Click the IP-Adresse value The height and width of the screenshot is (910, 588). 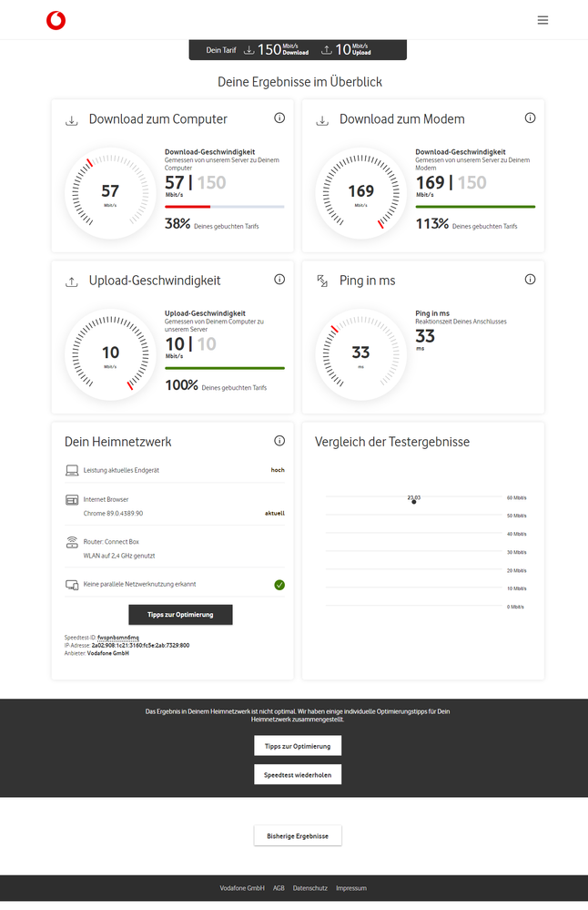pyautogui.click(x=140, y=645)
